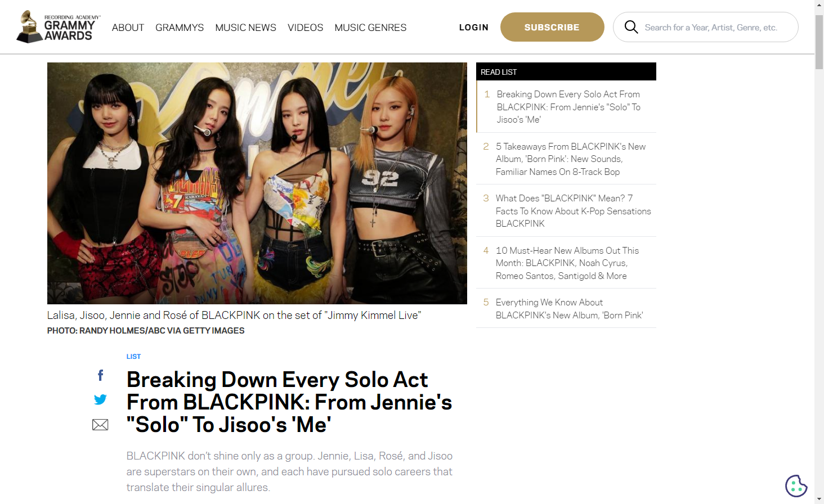This screenshot has height=504, width=824.
Task: Click the LOGIN link
Action: coord(474,27)
